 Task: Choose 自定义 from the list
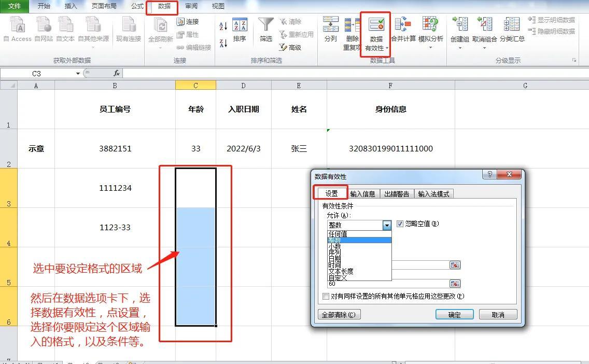(x=359, y=277)
